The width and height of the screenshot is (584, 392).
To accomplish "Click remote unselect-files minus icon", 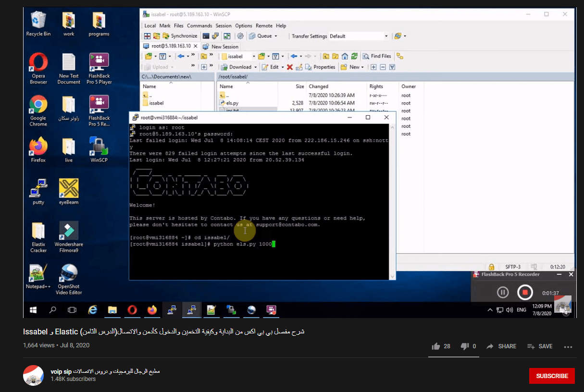I will [x=383, y=67].
